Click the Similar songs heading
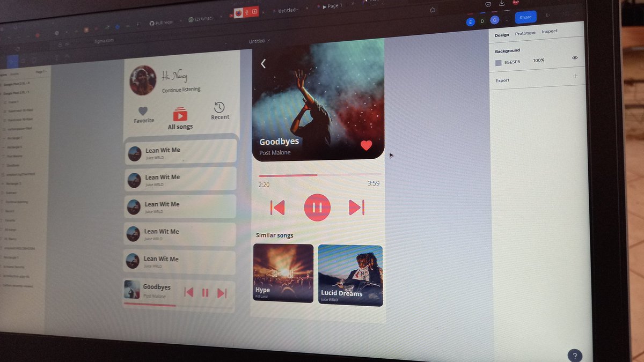Viewport: 644px width, 362px height. click(x=275, y=235)
